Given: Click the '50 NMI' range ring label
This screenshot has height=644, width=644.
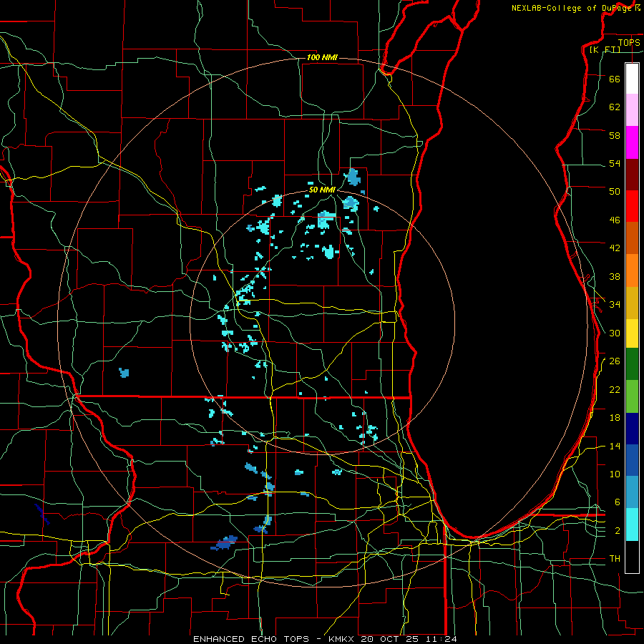Looking at the screenshot, I should coord(323,190).
